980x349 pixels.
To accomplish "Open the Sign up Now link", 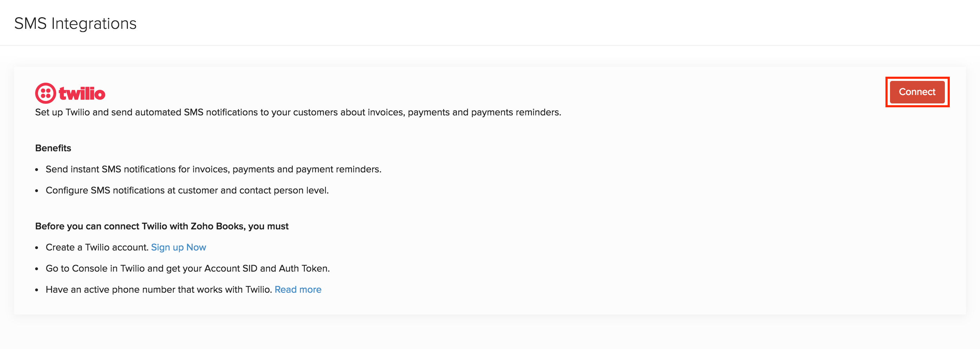I will pyautogui.click(x=179, y=247).
